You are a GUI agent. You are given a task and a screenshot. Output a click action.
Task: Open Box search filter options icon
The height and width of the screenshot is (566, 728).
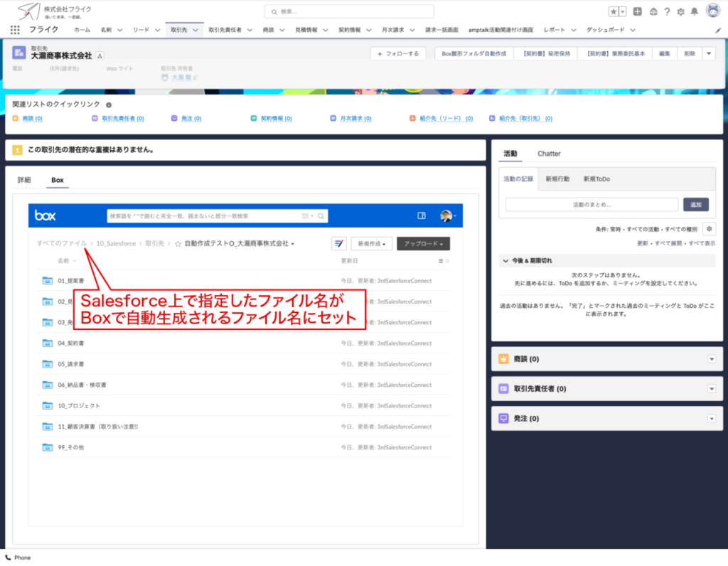[307, 216]
